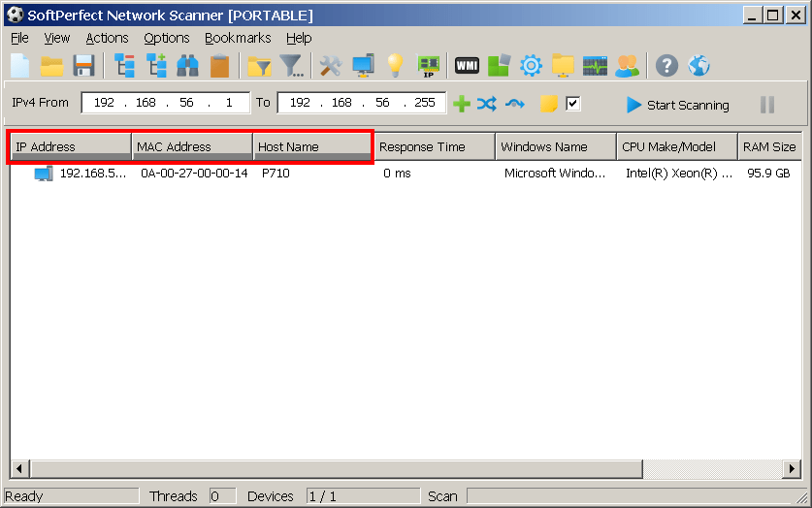The image size is (812, 508).
Task: Click the Ready status bar text
Action: tap(24, 496)
